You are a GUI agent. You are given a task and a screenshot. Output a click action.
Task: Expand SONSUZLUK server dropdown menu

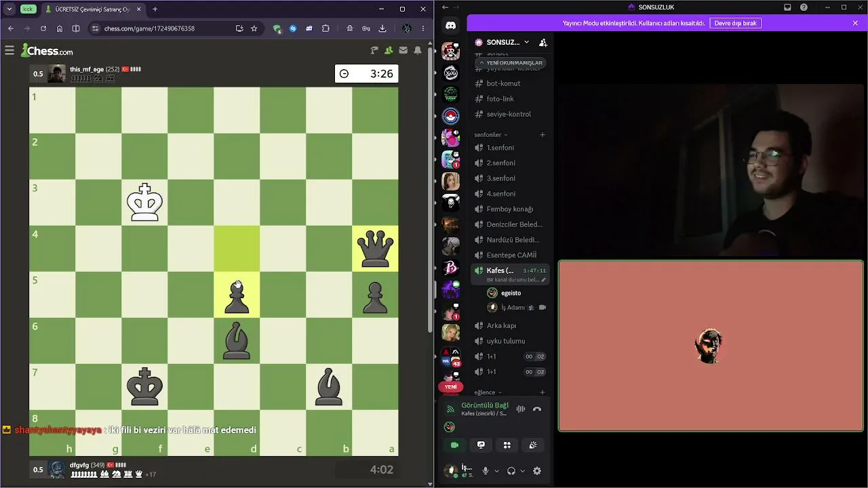pyautogui.click(x=526, y=42)
